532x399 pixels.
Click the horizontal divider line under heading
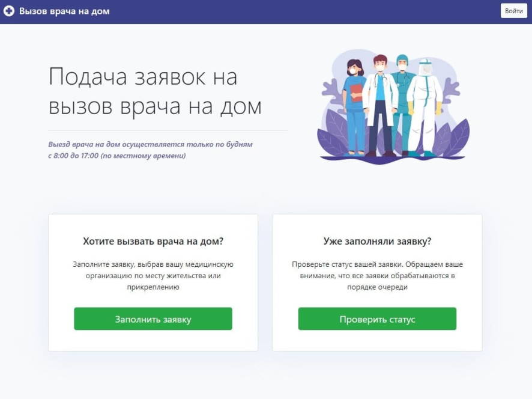tap(168, 130)
